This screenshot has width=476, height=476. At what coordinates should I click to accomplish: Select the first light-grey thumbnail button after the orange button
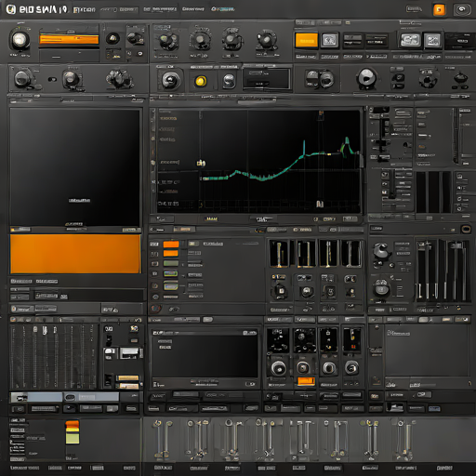point(329,40)
